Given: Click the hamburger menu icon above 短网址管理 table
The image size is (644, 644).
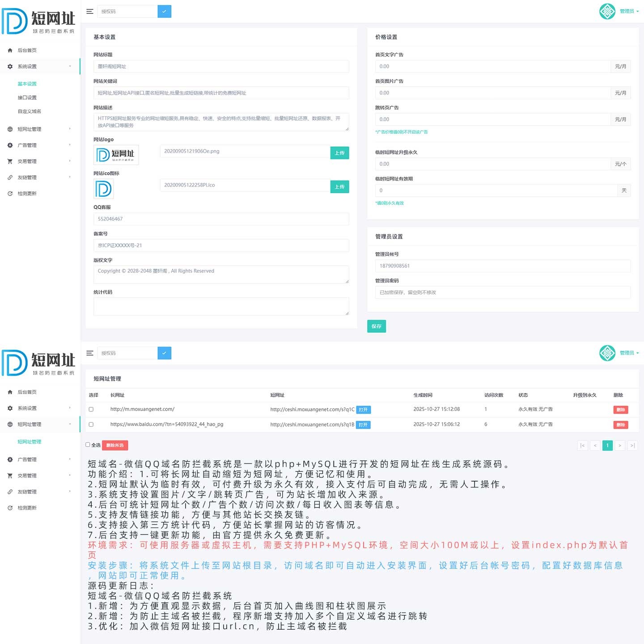Looking at the screenshot, I should click(90, 353).
